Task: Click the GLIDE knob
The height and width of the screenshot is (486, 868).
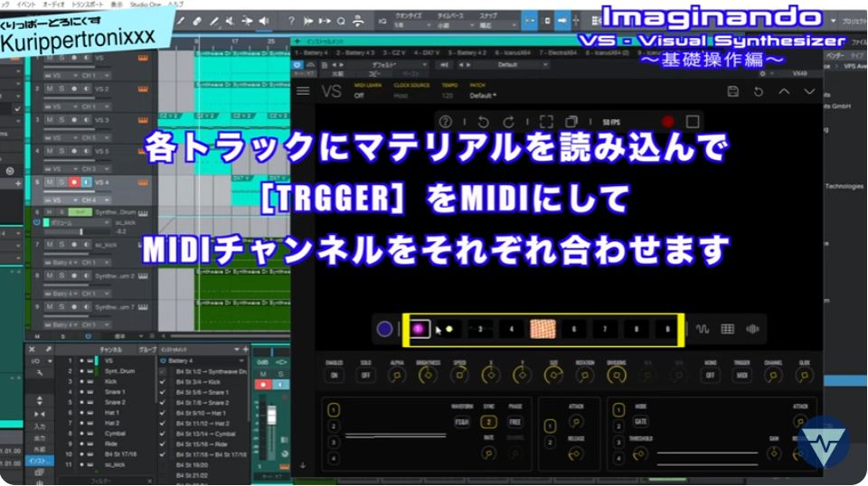Action: pos(804,376)
